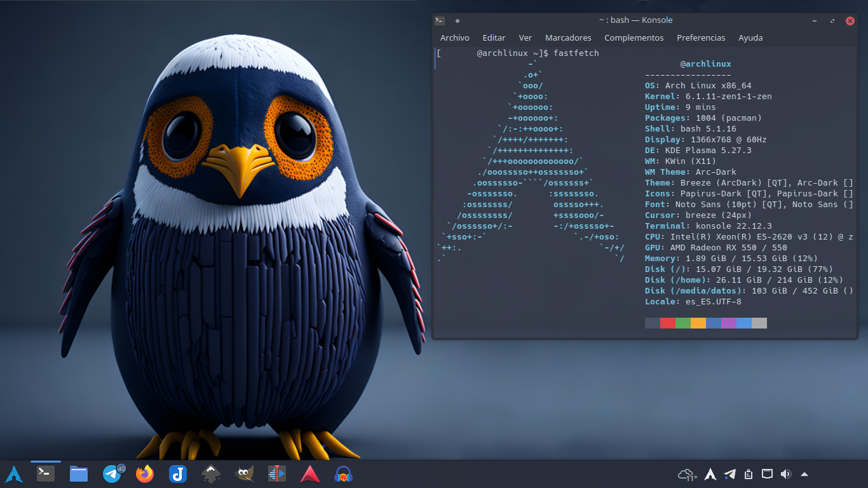Click the 'Packages: 1004 (pacman)' line
This screenshot has height=488, width=868.
703,118
